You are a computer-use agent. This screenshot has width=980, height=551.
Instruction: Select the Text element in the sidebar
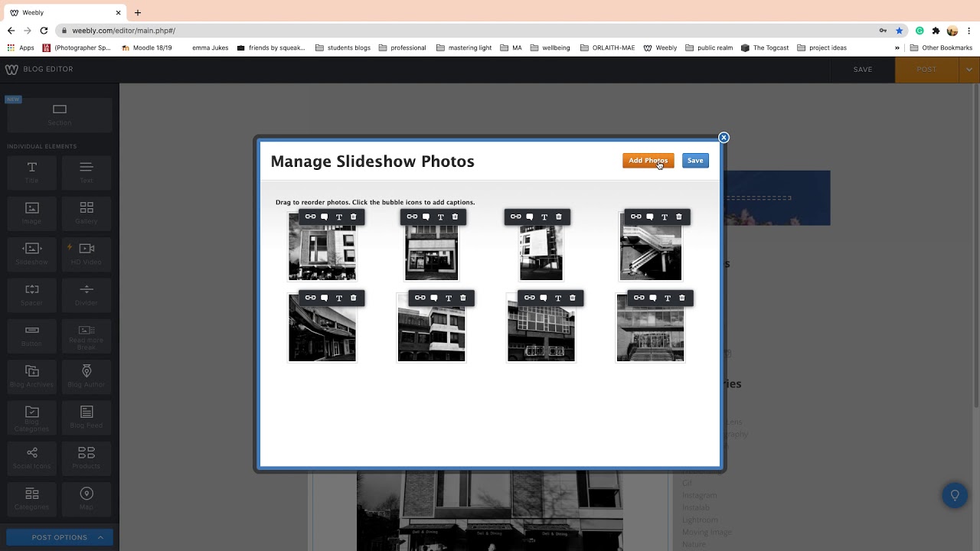click(x=87, y=172)
